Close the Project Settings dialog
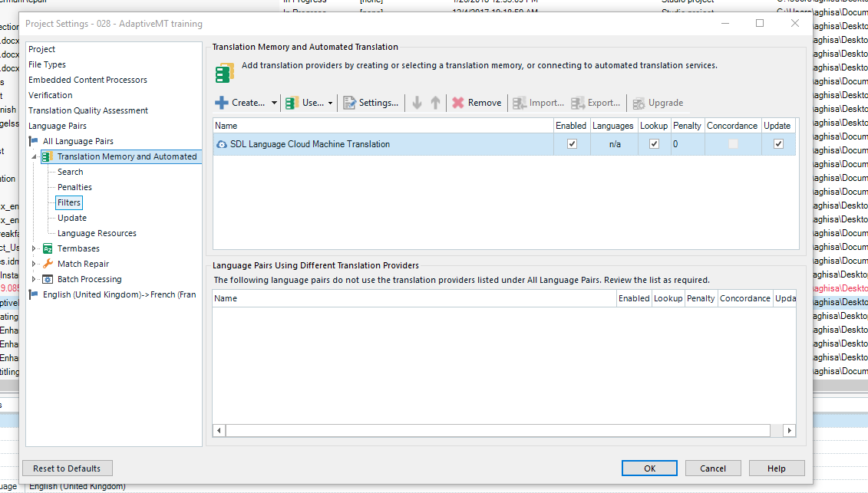Viewport: 868px width, 493px height. (x=795, y=23)
